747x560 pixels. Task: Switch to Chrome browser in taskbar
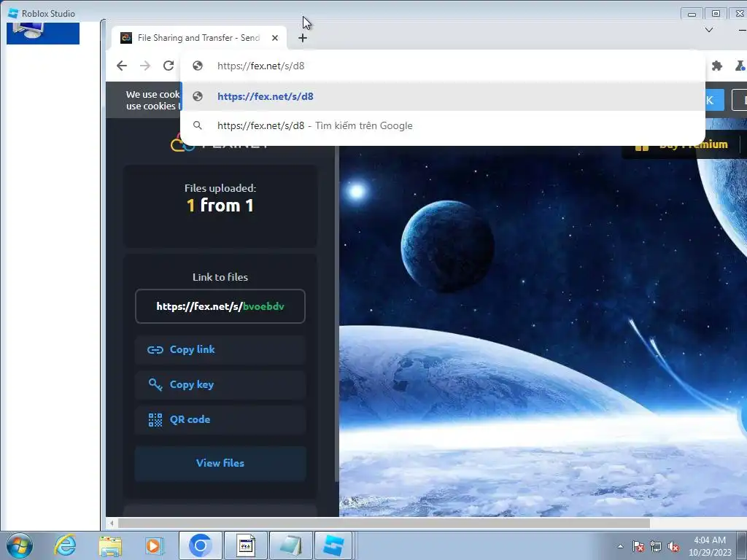coord(200,545)
